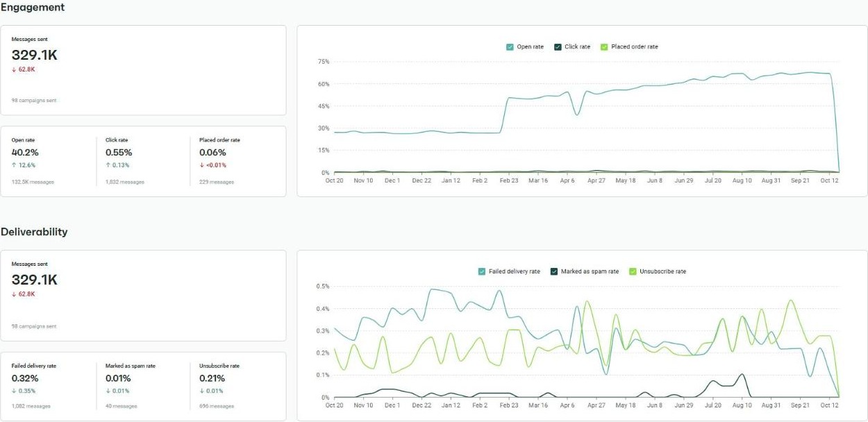Click the Apr 6 date on Engagement chart
Viewport: 868px width, 422px height.
pyautogui.click(x=567, y=180)
